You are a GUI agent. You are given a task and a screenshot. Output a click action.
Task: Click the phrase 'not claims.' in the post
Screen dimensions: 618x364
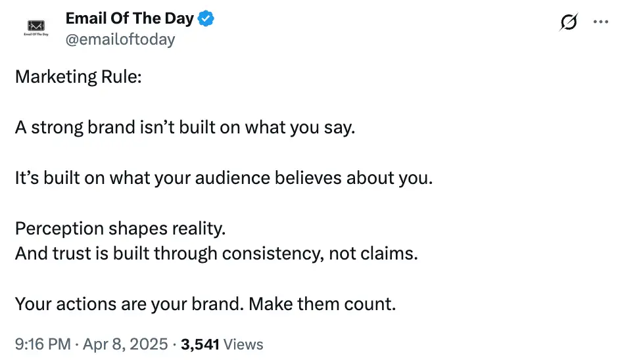pyautogui.click(x=373, y=254)
